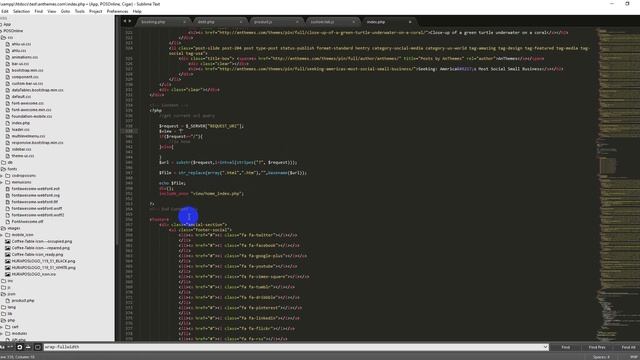Click the db folder icon in sidebar
Image resolution: width=640 pixels, height=360 pixels.
pos(4,162)
